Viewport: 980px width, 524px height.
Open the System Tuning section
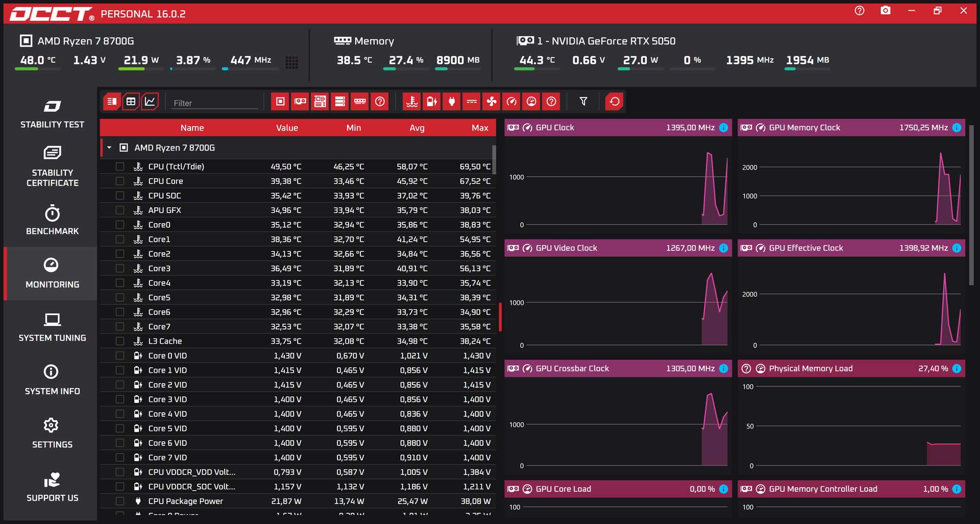(52, 327)
